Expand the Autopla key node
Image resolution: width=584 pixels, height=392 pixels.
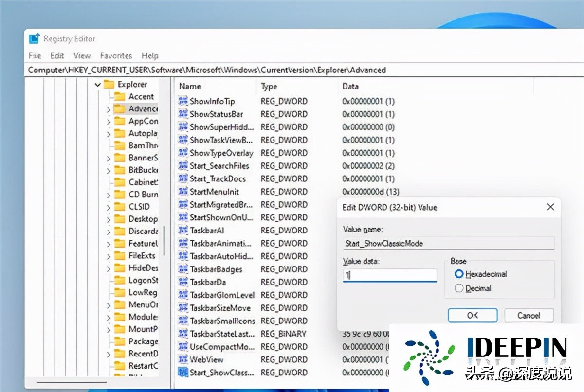[x=109, y=133]
